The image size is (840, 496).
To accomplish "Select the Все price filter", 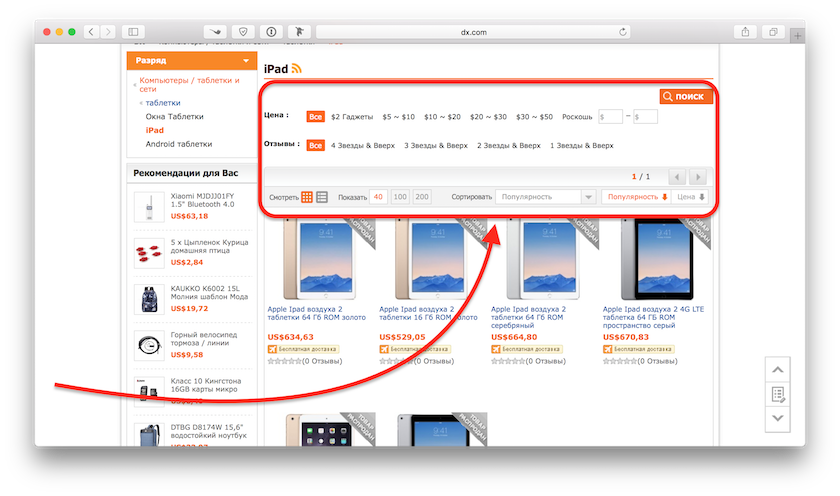I will (316, 117).
